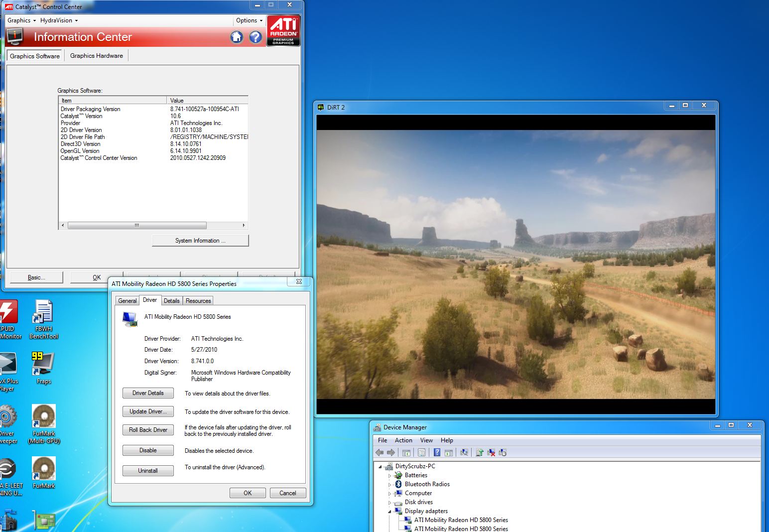Select Graphics Software tab
This screenshot has width=769, height=532.
35,56
